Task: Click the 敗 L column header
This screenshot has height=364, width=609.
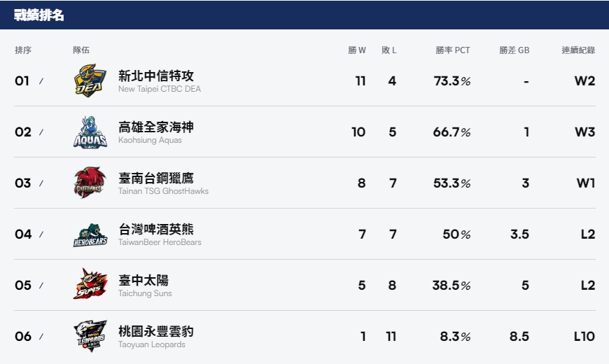Action: (388, 50)
